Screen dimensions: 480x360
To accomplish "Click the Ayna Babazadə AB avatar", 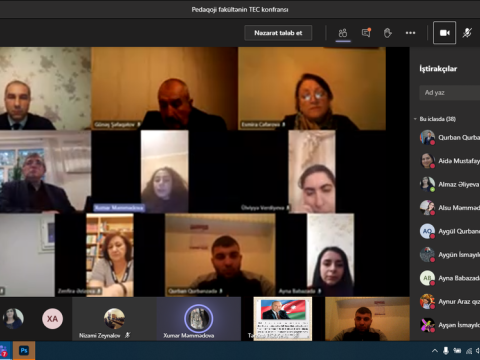I will (x=427, y=278).
